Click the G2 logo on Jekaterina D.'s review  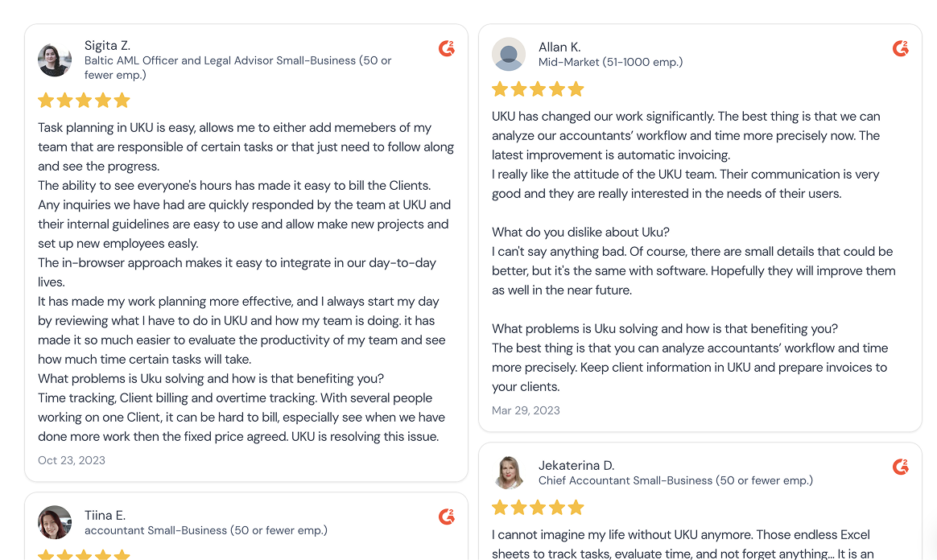click(x=901, y=467)
